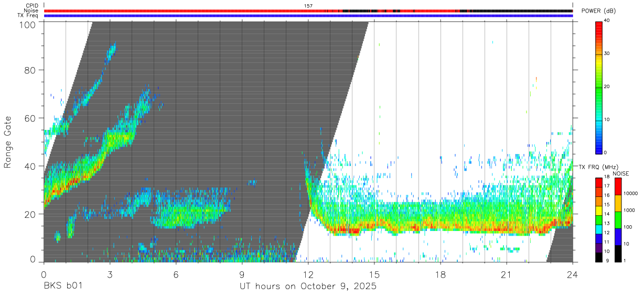Click the Range Gate axis title

(x=8, y=142)
